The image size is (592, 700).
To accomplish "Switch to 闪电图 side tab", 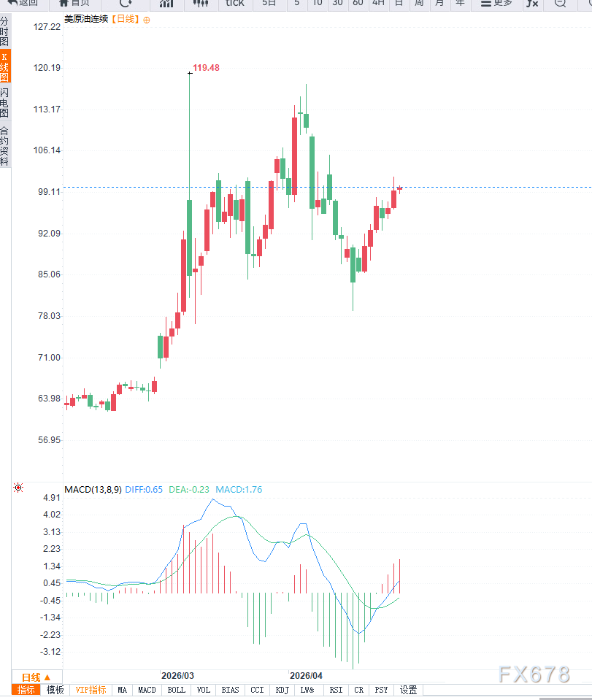I will tap(5, 103).
